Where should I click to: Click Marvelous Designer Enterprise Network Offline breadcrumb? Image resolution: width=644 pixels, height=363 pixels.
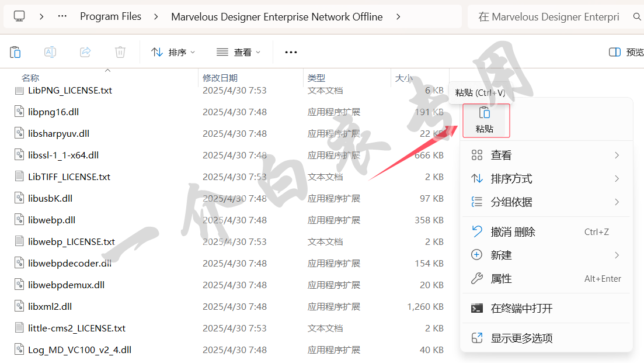[277, 17]
